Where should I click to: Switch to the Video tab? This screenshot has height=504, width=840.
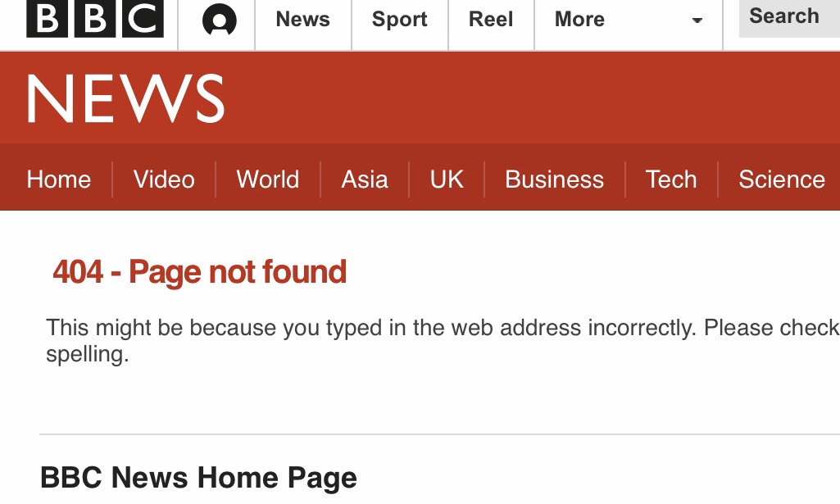coord(164,179)
